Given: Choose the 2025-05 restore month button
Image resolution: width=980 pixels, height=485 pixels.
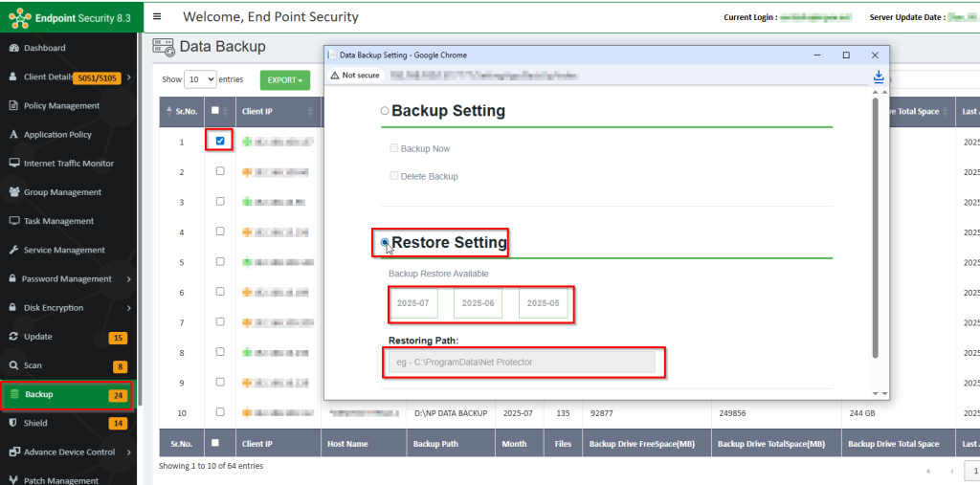Looking at the screenshot, I should click(x=543, y=303).
